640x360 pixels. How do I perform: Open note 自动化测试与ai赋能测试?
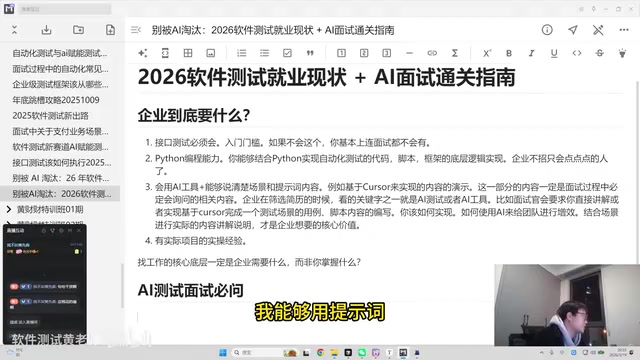(60, 53)
